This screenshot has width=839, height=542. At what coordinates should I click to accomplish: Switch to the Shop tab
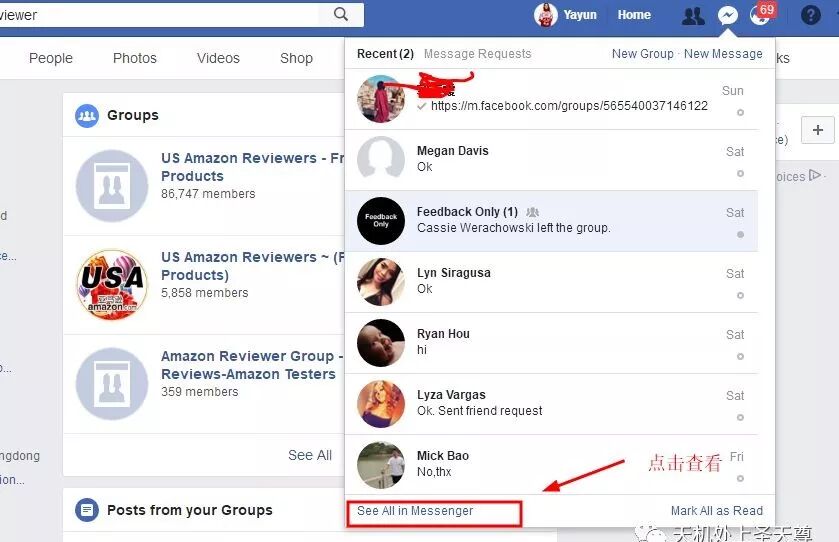[296, 58]
